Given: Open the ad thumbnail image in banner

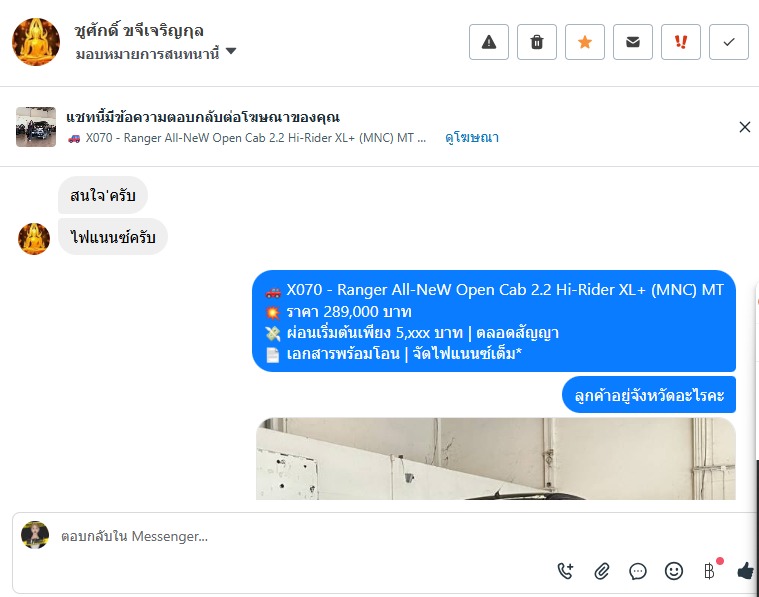Looking at the screenshot, I should (x=36, y=127).
